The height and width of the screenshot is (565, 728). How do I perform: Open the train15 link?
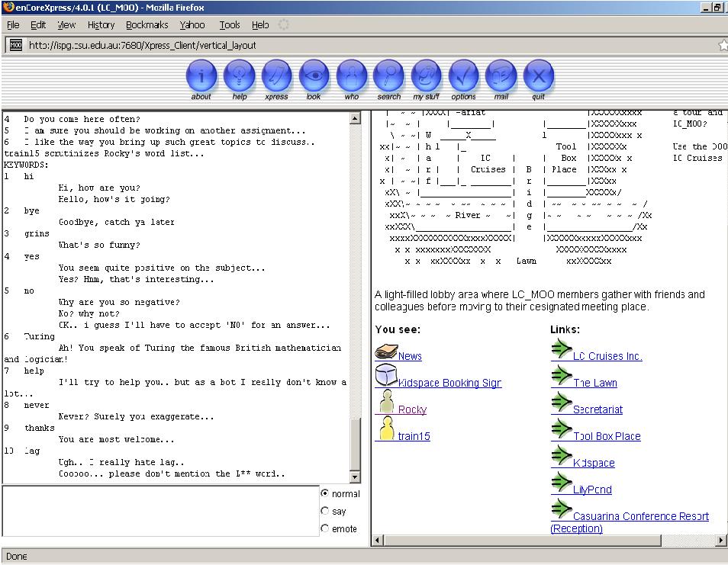(414, 436)
